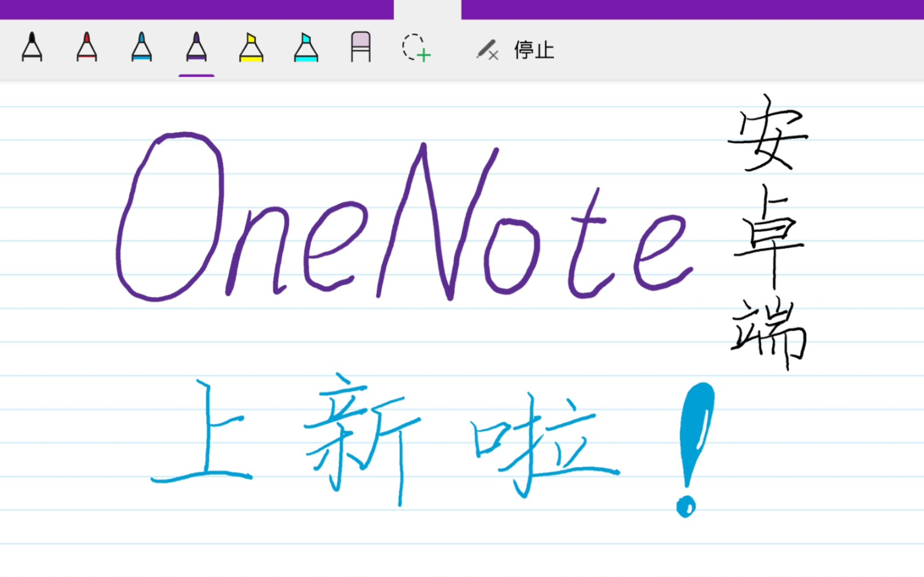Click the stop inking pen icon

coord(487,50)
